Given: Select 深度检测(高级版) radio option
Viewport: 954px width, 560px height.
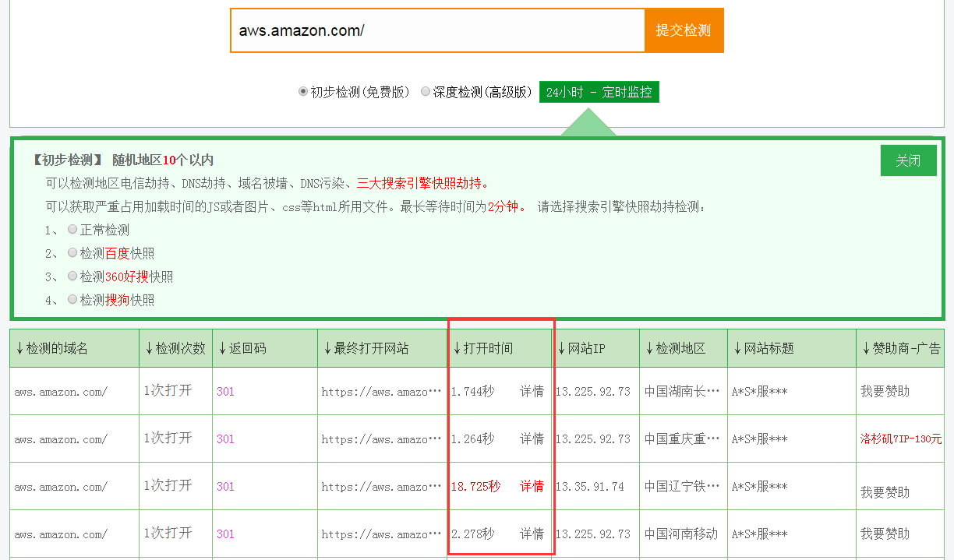Looking at the screenshot, I should point(426,92).
